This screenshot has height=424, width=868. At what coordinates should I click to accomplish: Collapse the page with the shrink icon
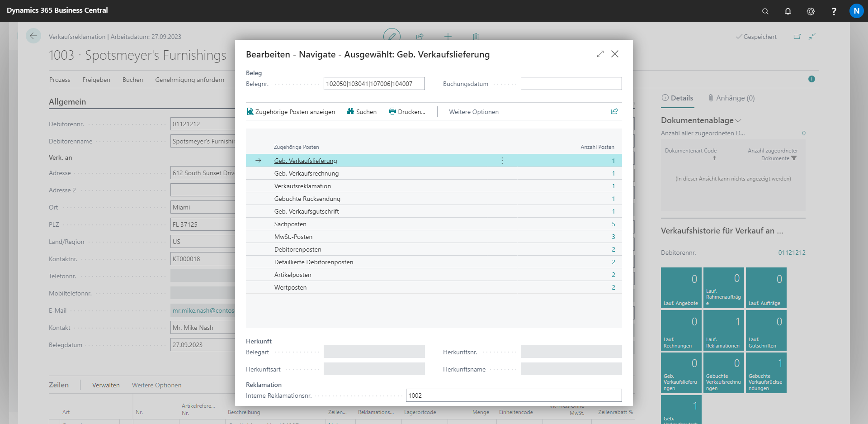coord(812,37)
